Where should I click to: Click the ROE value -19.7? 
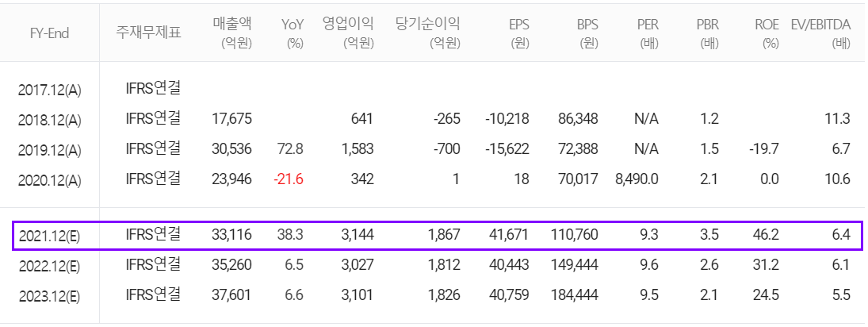764,148
